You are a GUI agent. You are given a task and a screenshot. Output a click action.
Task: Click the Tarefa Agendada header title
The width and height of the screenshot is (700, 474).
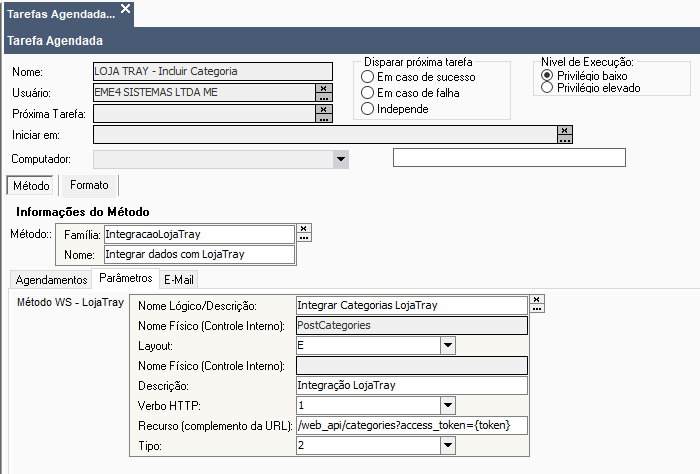[x=55, y=41]
